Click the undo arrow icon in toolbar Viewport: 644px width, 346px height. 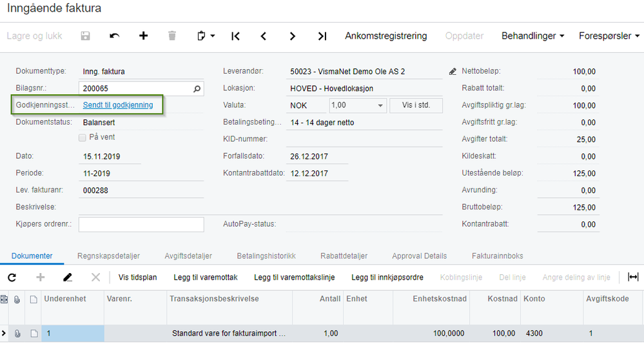click(x=115, y=36)
